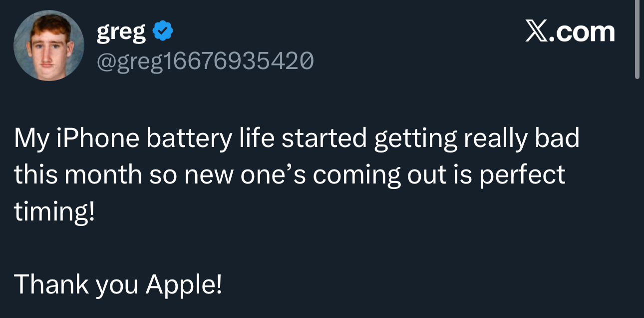Click the word "getting" in the tweet
Screen dimensions: 644x318
415,138
